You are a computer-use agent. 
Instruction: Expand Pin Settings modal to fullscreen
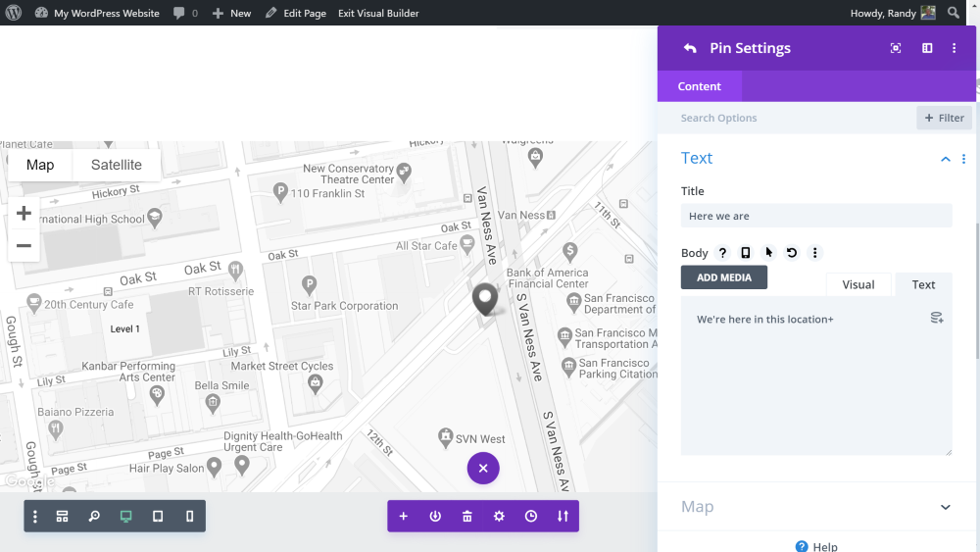[896, 48]
